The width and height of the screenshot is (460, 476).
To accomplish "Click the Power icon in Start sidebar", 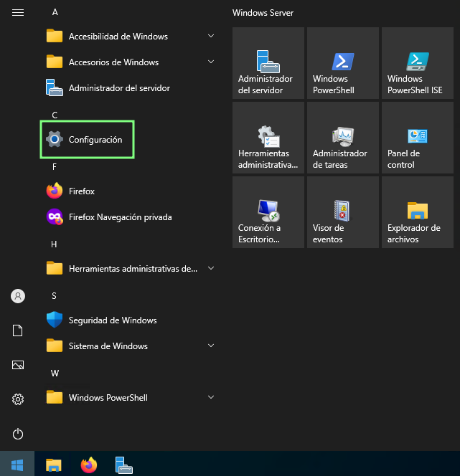I will (x=18, y=434).
